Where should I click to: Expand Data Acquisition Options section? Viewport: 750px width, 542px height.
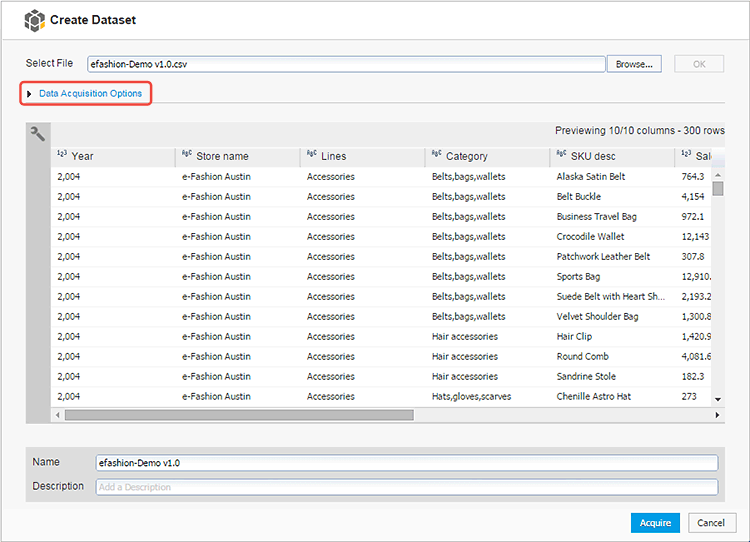(x=88, y=94)
